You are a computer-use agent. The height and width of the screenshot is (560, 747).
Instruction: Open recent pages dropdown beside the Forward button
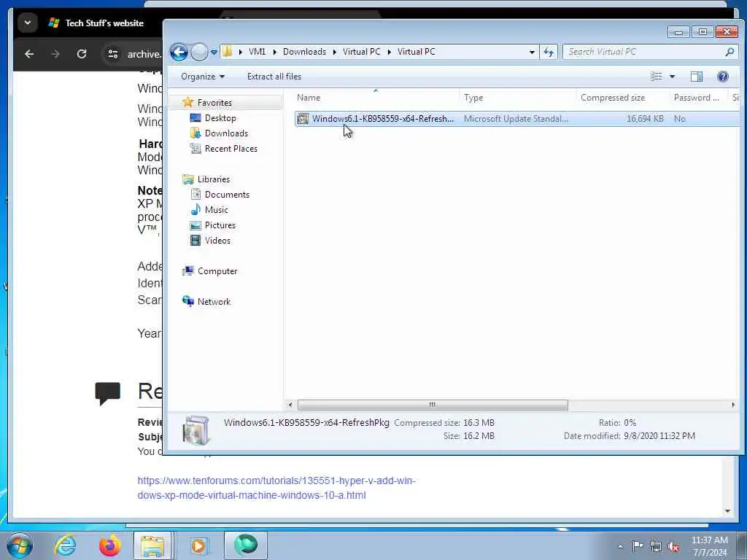click(214, 52)
